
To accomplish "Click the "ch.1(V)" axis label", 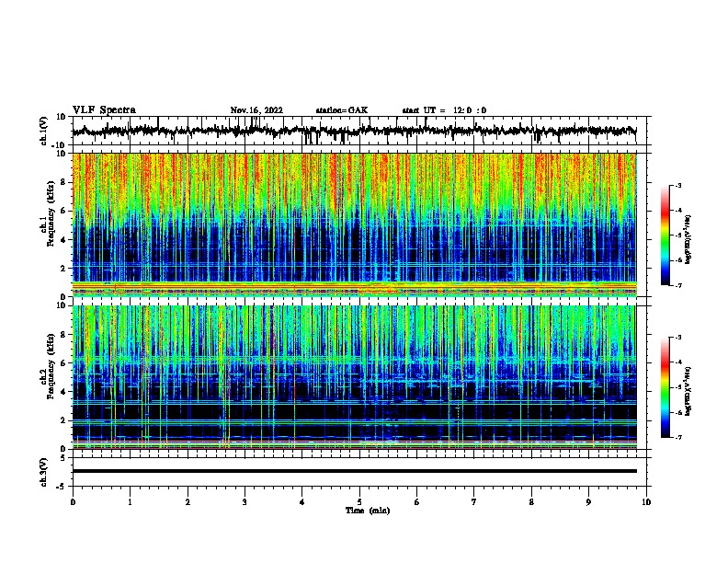I will (44, 131).
